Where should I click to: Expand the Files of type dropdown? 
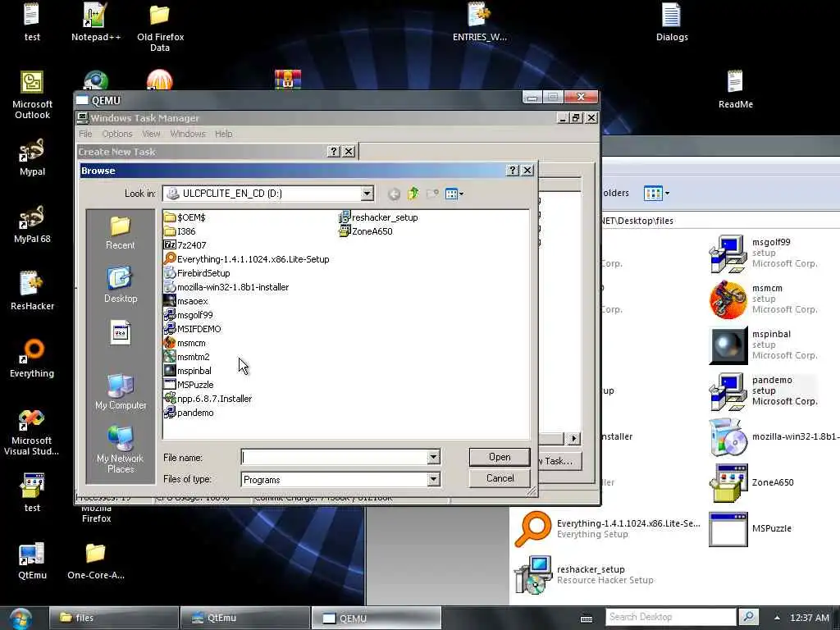pos(433,479)
